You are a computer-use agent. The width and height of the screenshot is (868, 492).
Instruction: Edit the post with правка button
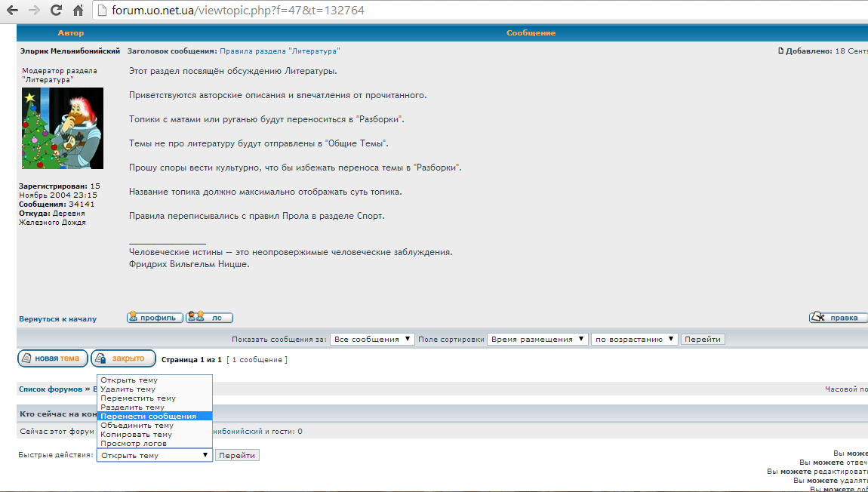[x=838, y=318]
